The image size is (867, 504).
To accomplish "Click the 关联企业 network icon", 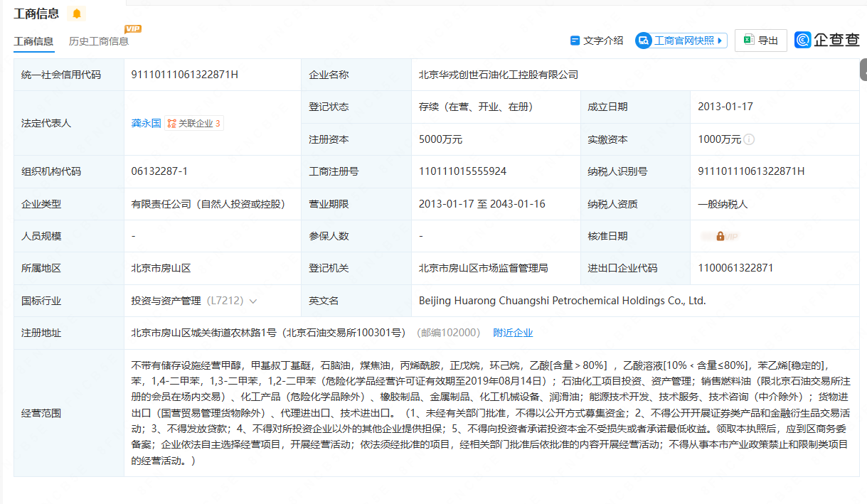I will (171, 124).
